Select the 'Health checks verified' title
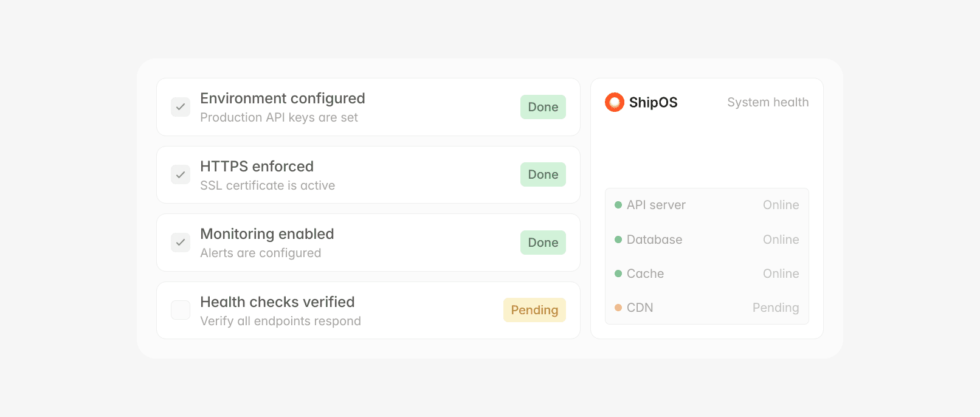 coord(277,302)
